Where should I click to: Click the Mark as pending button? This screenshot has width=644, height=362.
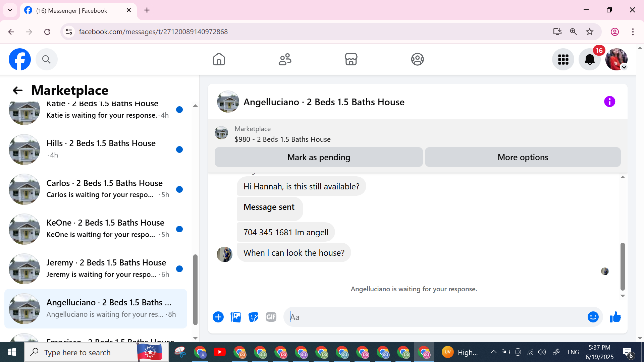[319, 157]
